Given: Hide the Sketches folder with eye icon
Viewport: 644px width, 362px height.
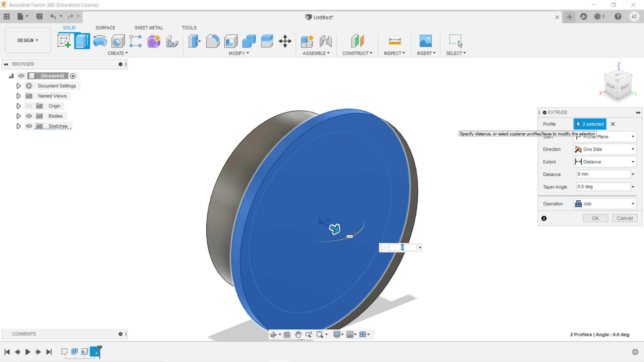Looking at the screenshot, I should click(29, 126).
